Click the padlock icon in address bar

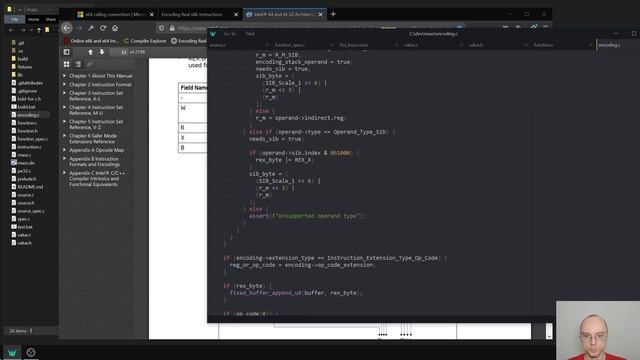[x=172, y=28]
